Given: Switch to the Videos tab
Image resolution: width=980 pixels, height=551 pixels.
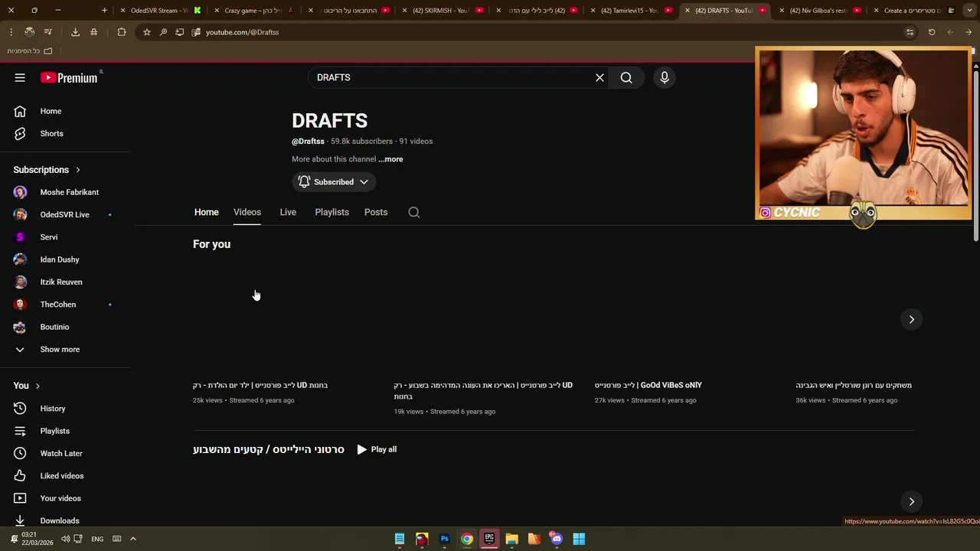Looking at the screenshot, I should pos(247,212).
